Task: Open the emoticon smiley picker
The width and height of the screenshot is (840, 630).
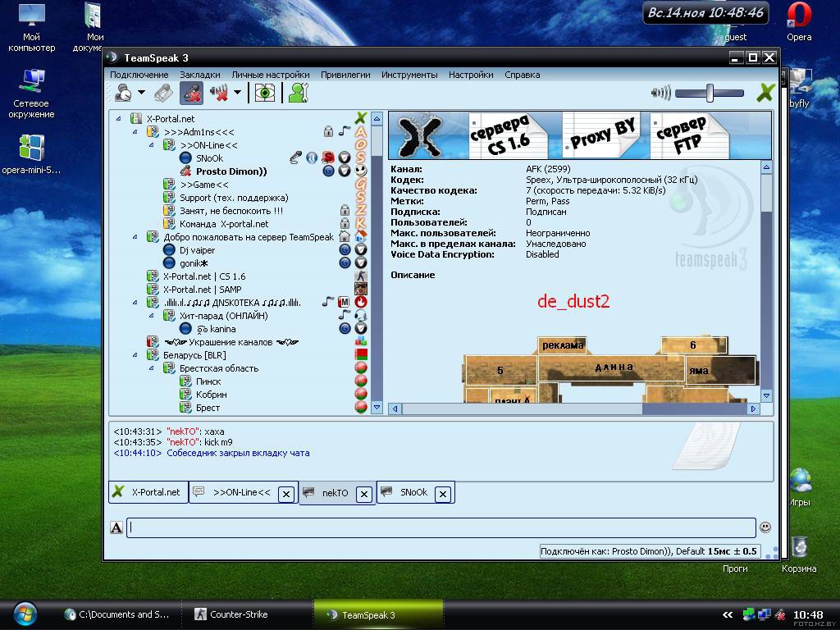Action: point(765,527)
